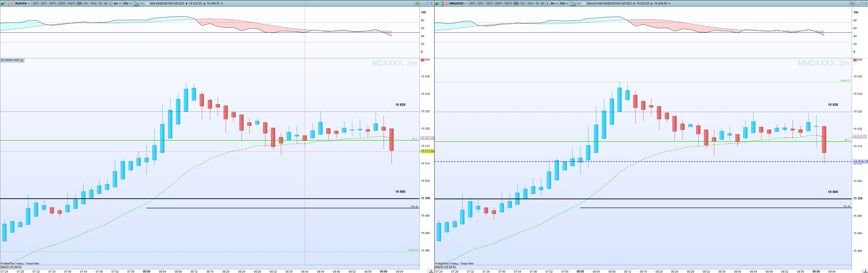The height and width of the screenshot is (273, 868).
Task: Click Heikin-Ashi blue-red color swatch
Action: 2,60
